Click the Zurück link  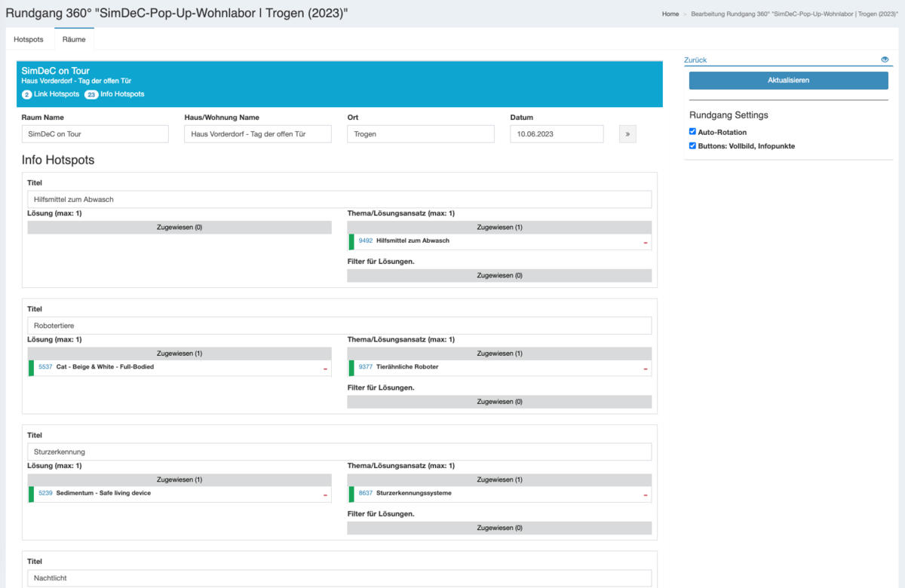pyautogui.click(x=695, y=60)
